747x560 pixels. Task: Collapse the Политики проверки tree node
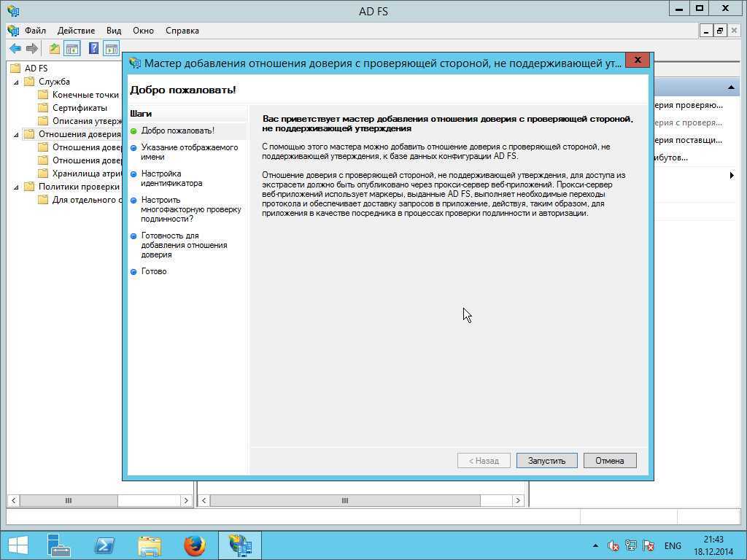17,187
